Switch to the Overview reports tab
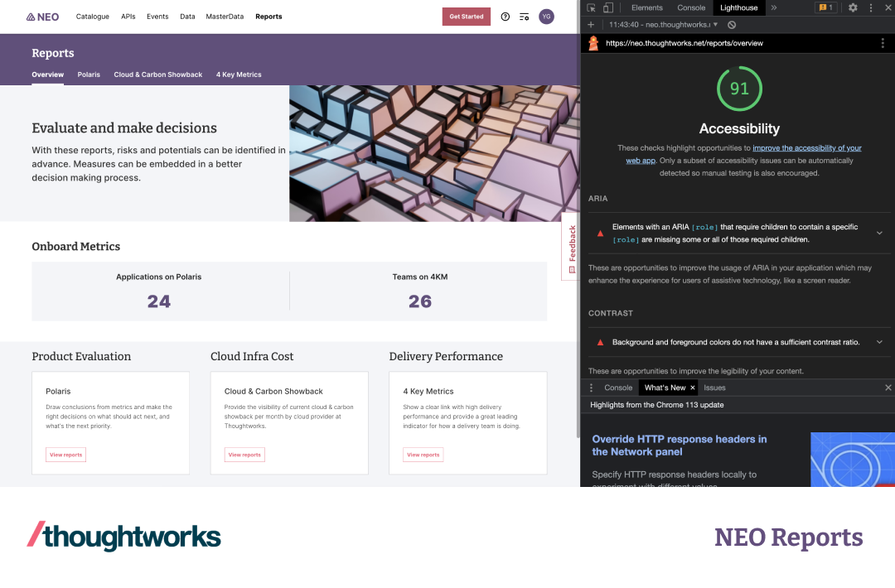The height and width of the screenshot is (588, 895). [x=48, y=75]
